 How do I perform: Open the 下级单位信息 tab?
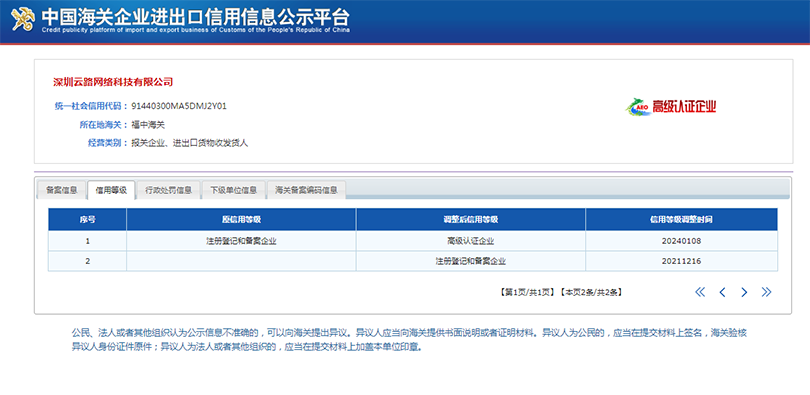pyautogui.click(x=233, y=190)
